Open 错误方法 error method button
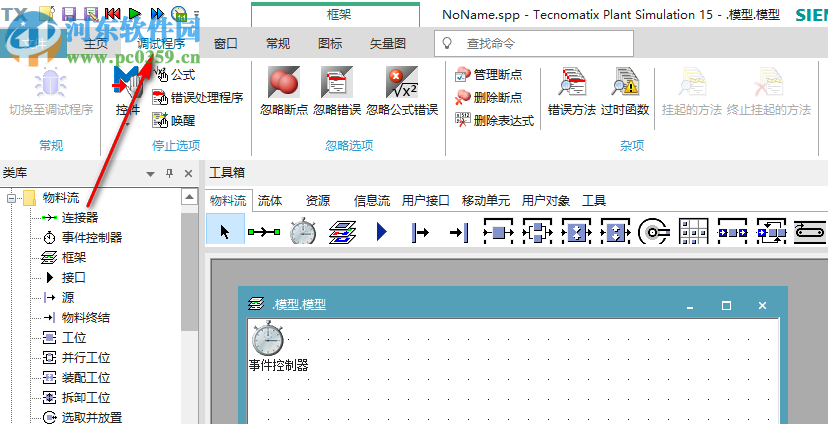Viewport: 828px width, 424px height. pyautogui.click(x=572, y=91)
